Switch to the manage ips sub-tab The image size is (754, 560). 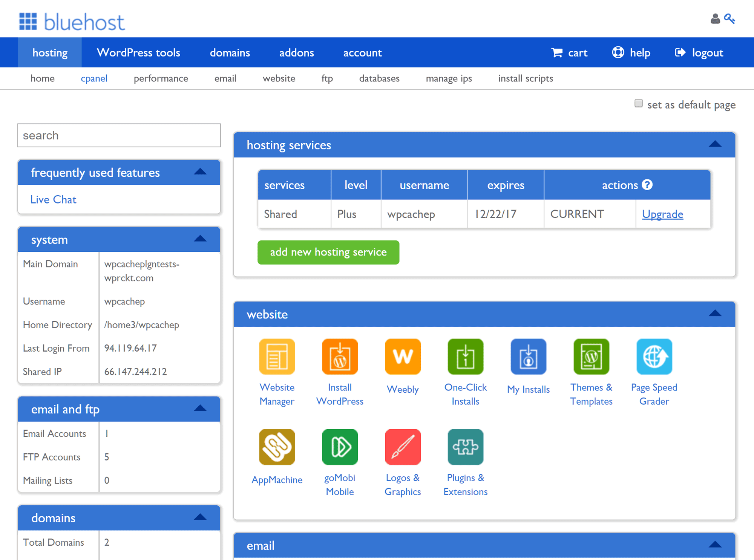pos(449,78)
